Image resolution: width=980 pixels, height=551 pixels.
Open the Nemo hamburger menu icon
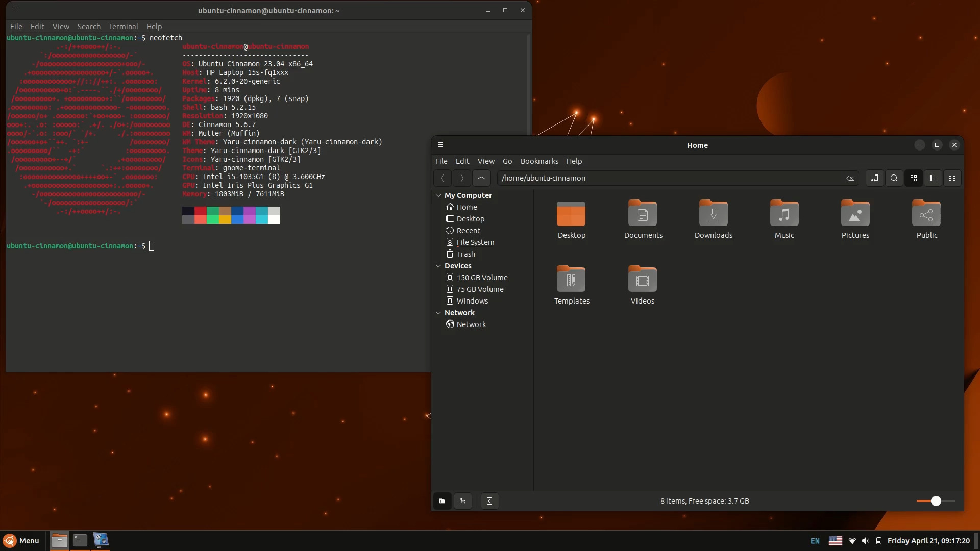tap(440, 145)
